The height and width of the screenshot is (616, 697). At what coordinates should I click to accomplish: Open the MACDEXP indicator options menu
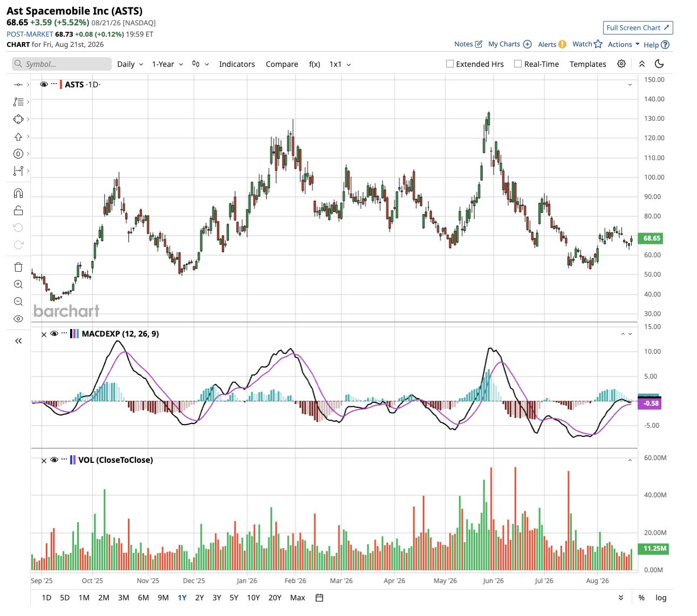[64, 333]
